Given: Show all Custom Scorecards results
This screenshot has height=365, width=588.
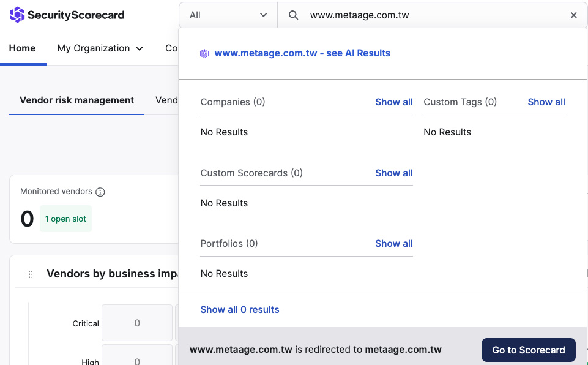Looking at the screenshot, I should 394,173.
